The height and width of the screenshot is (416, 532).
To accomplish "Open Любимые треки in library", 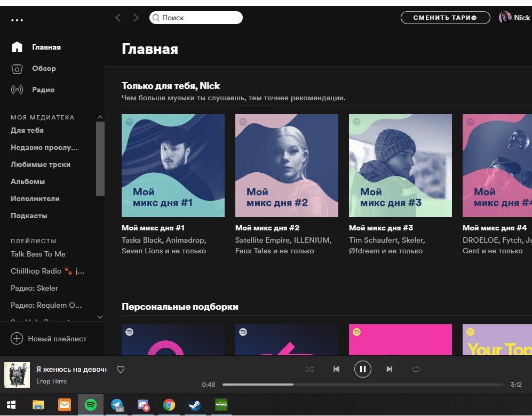I will (41, 164).
